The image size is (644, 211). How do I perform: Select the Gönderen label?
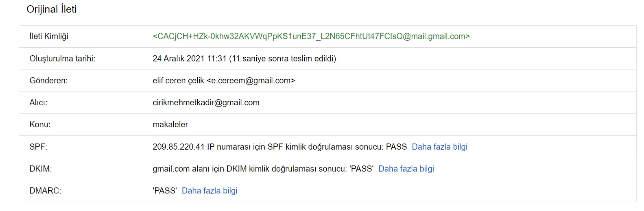click(x=48, y=80)
